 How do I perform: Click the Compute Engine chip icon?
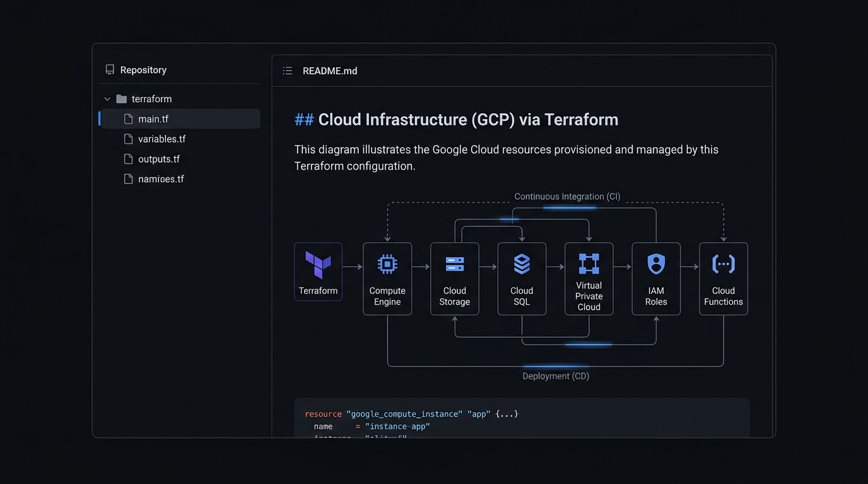pos(387,264)
